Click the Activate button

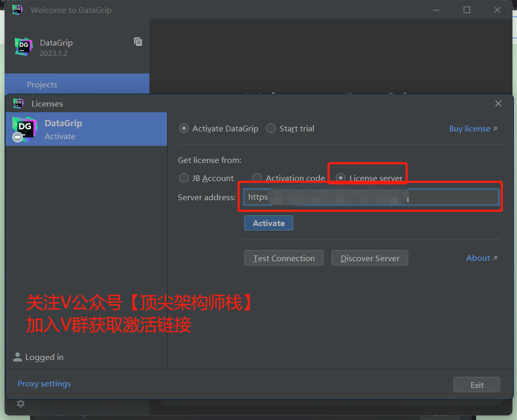click(268, 223)
